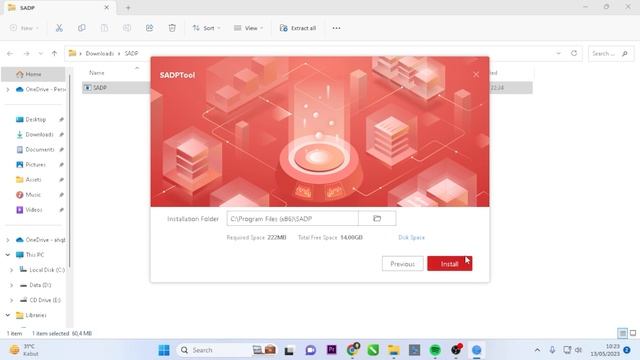640x360 pixels.
Task: Show hidden system tray icons
Action: 537,350
